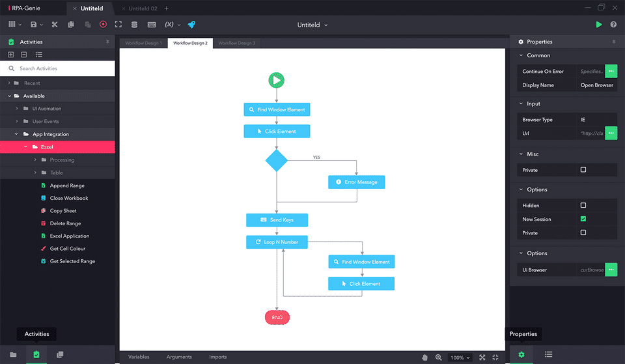This screenshot has width=625, height=364.
Task: Click the Search Activities field
Action: 57,68
